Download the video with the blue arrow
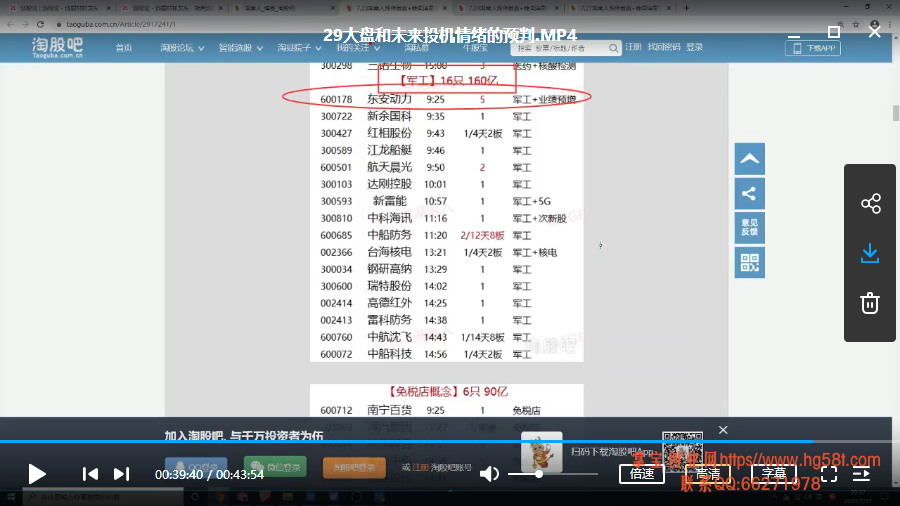Image resolution: width=900 pixels, height=506 pixels. tap(870, 253)
